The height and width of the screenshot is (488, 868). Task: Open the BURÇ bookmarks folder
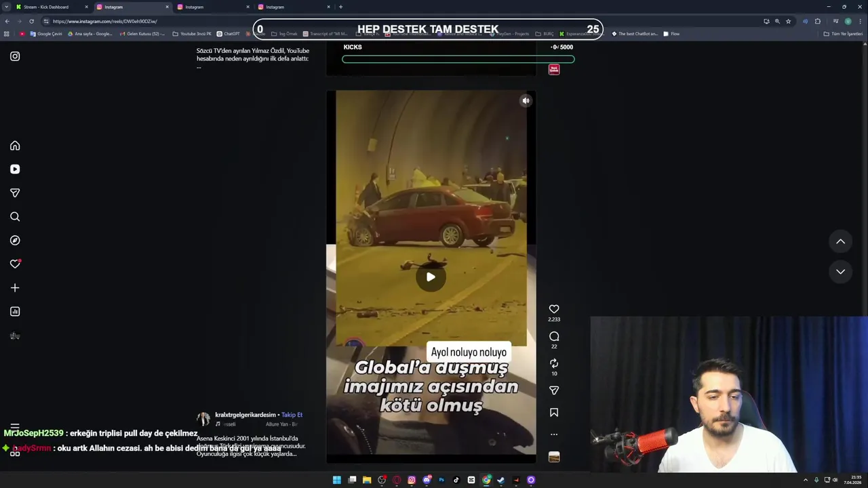(x=544, y=34)
